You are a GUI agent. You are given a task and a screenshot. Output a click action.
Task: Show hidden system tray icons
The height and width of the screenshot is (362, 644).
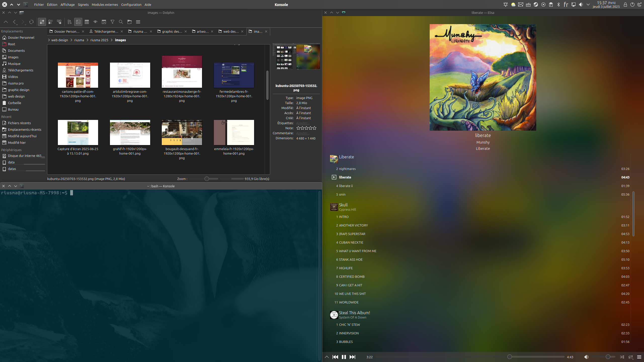pyautogui.click(x=588, y=5)
